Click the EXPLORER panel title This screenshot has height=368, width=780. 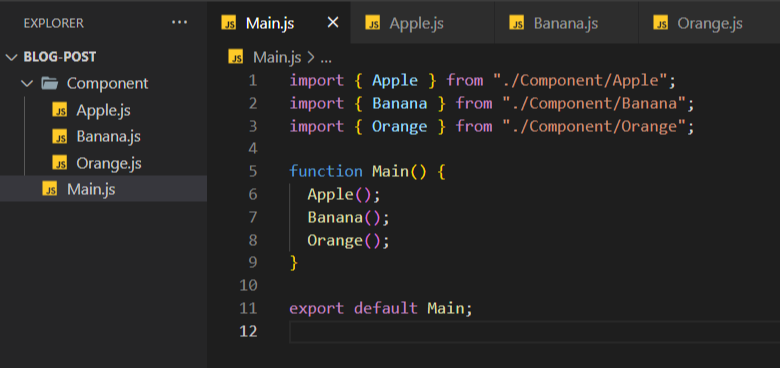tap(54, 23)
